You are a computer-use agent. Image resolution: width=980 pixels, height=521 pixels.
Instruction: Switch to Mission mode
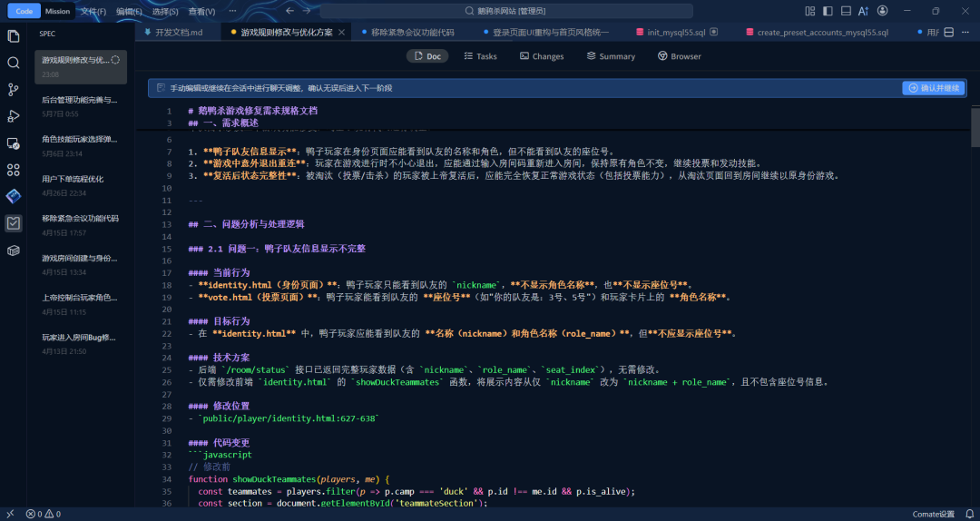point(57,11)
